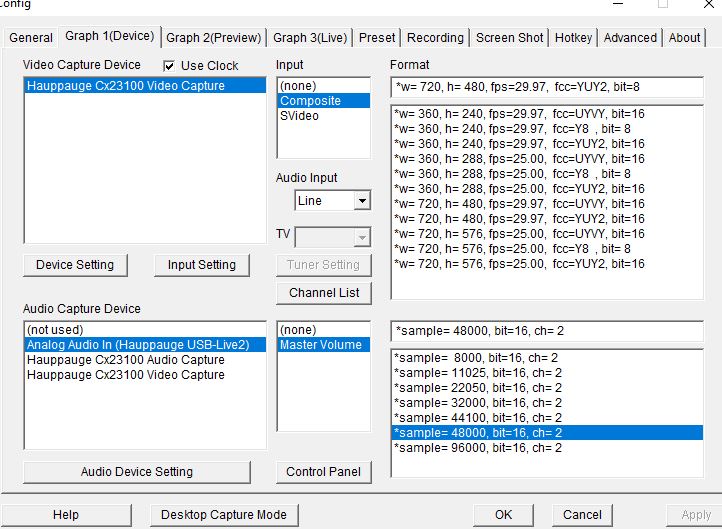This screenshot has height=529, width=722.
Task: Click the Help button
Action: [66, 515]
